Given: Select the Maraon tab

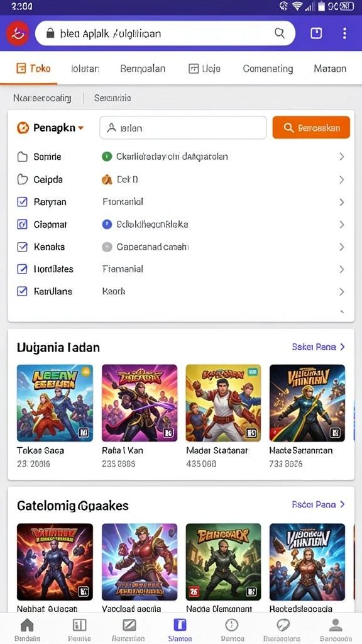Looking at the screenshot, I should pyautogui.click(x=330, y=69).
